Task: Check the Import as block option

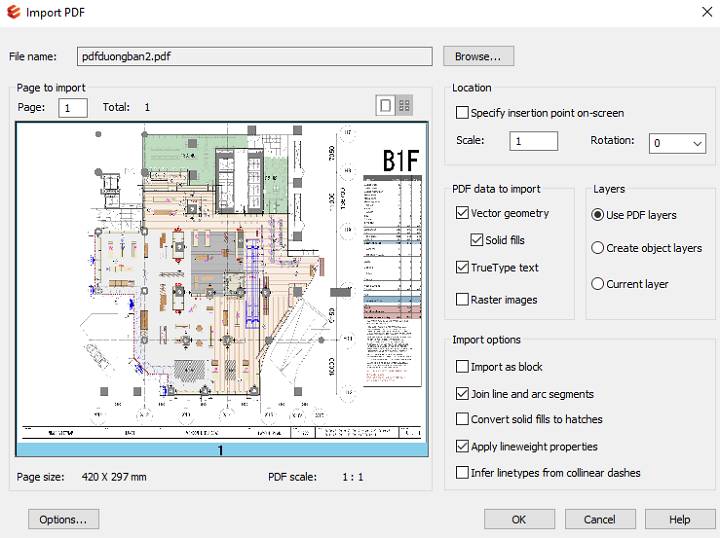Action: [x=462, y=367]
